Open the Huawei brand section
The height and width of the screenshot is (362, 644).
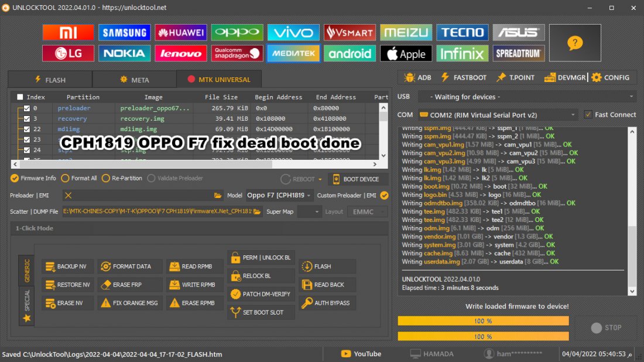coord(181,32)
